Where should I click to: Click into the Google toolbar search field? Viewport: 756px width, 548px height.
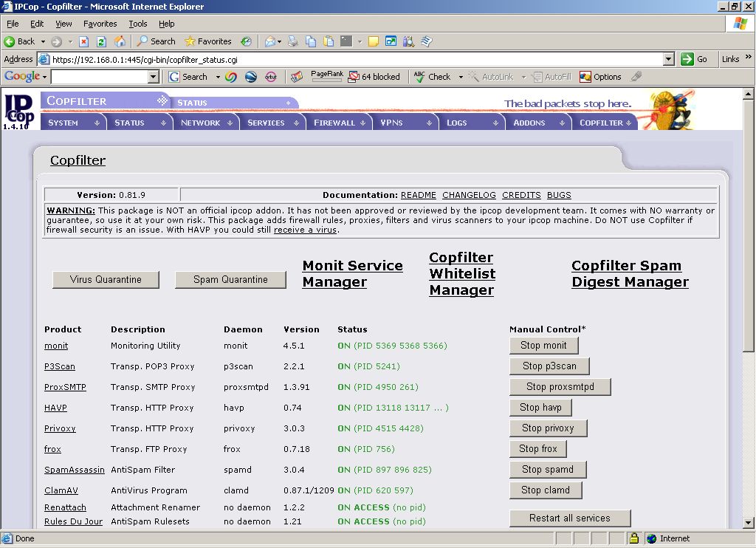pos(100,77)
